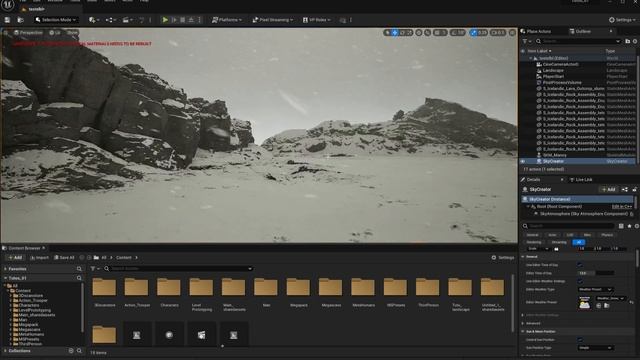Switch to the Live Link tab
The width and height of the screenshot is (640, 360).
click(580, 180)
